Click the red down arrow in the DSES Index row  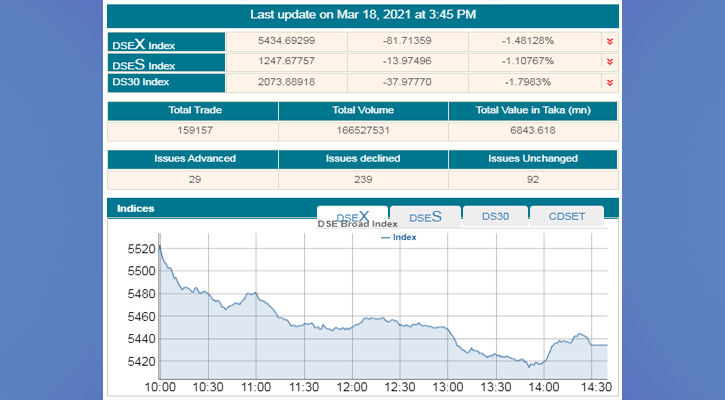[609, 62]
